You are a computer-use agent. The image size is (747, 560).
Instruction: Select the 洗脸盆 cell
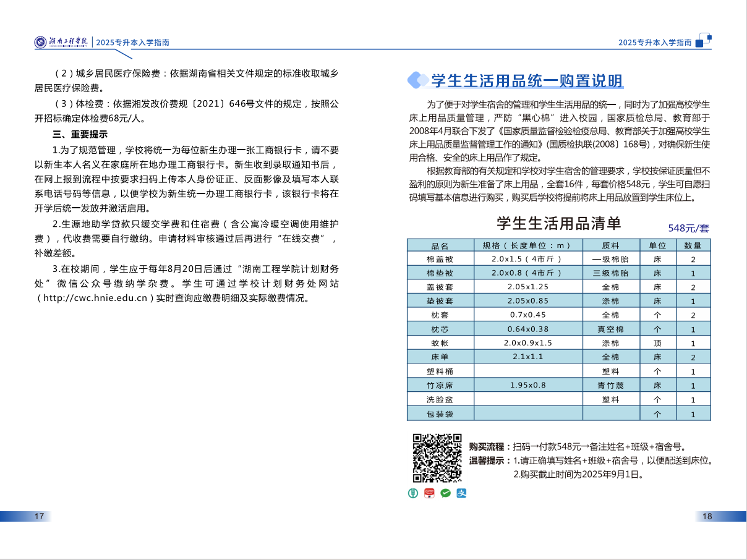coord(440,399)
